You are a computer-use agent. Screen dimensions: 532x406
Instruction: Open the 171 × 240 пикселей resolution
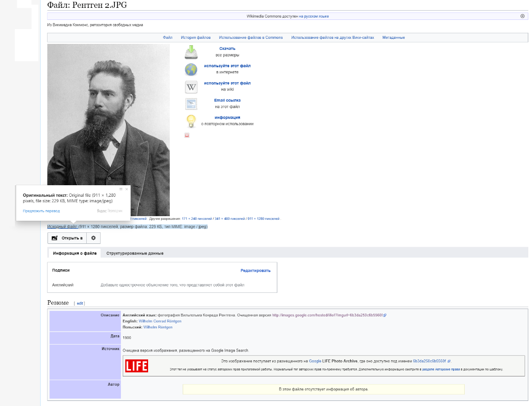(197, 219)
